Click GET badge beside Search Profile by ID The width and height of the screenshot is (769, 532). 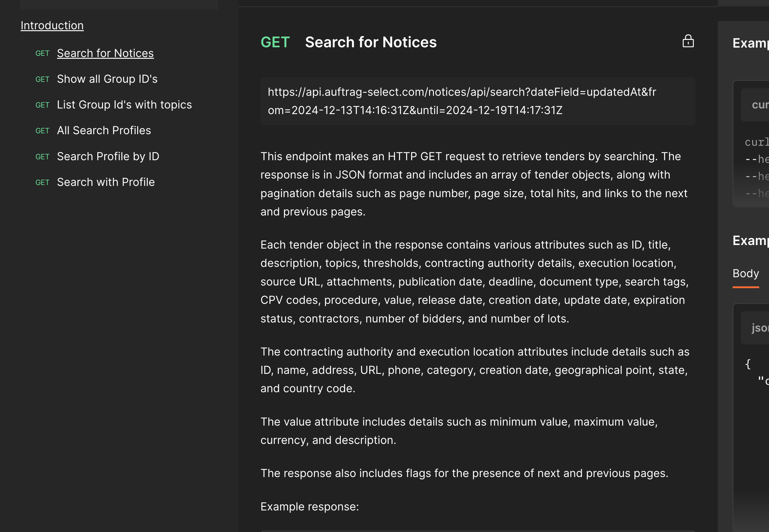42,157
